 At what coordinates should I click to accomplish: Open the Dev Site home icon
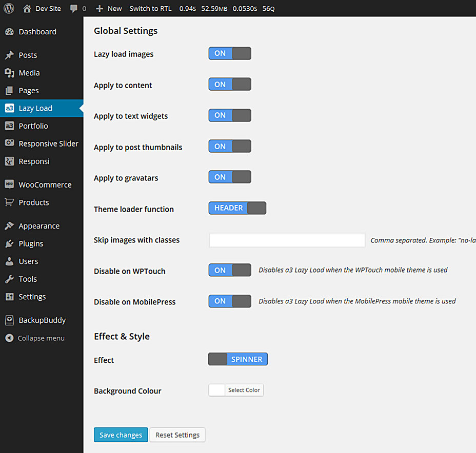coord(27,8)
